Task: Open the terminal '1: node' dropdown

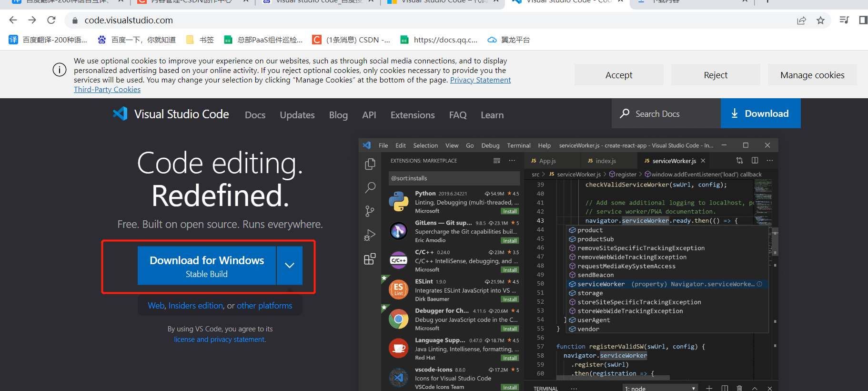Action: point(660,388)
